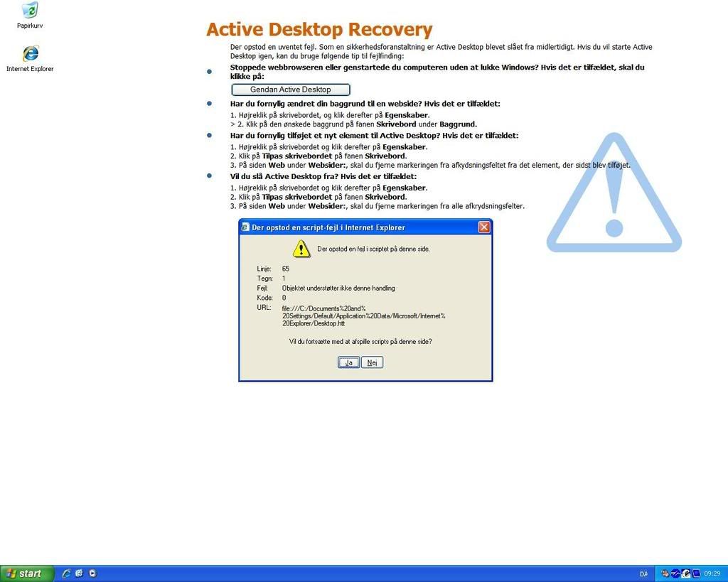Click the 'Kode:' label in the dialog
Screen dimensions: 728x582
point(264,298)
